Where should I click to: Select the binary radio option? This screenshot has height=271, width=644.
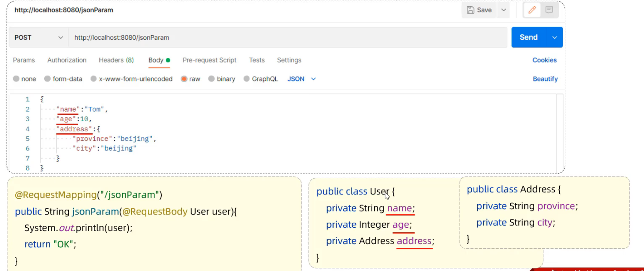tap(212, 79)
